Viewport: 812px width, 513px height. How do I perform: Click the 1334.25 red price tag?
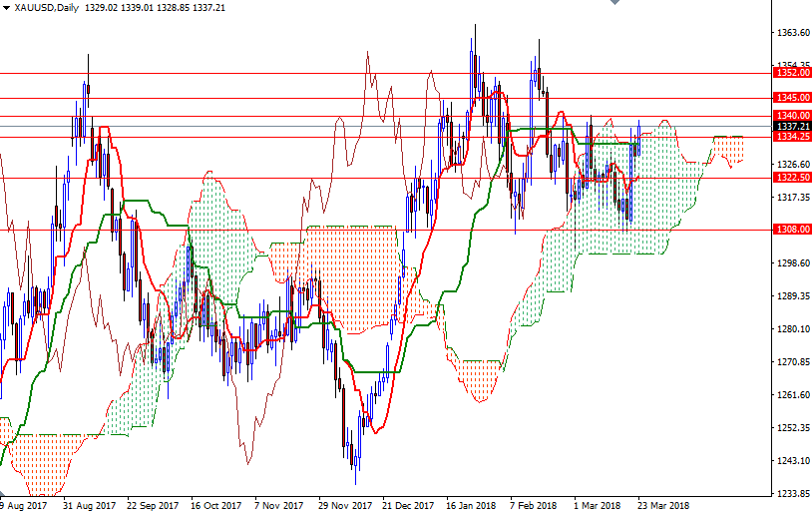coord(792,137)
